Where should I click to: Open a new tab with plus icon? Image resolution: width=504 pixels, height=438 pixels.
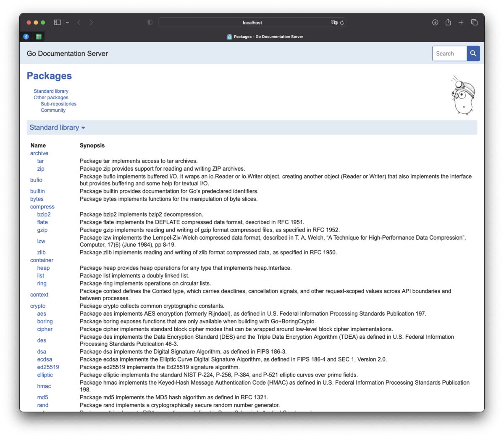[461, 22]
